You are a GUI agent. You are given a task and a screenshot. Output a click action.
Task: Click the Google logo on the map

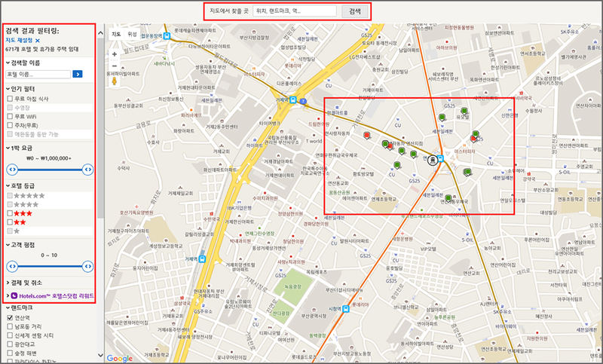pyautogui.click(x=120, y=357)
